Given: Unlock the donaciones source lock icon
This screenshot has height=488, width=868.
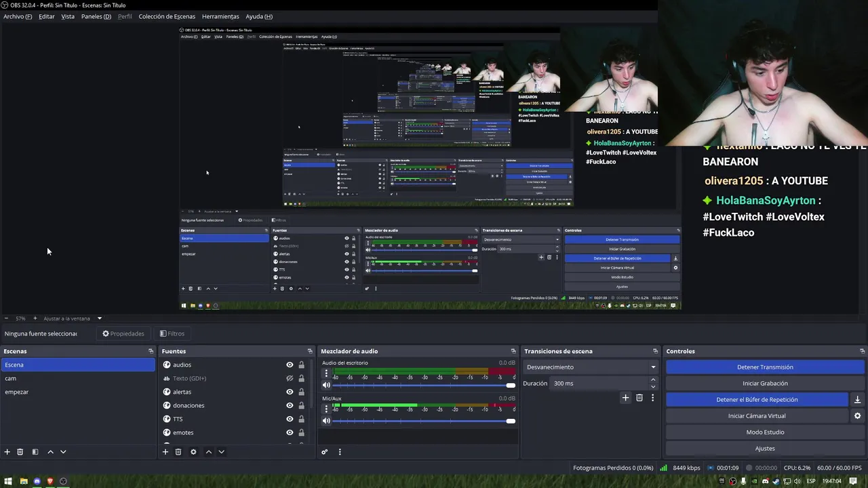Looking at the screenshot, I should click(301, 405).
